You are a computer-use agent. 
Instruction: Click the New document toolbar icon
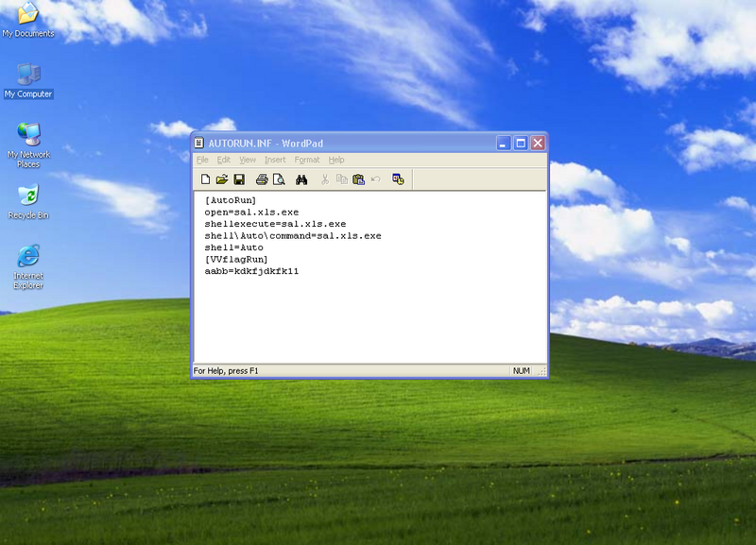click(x=205, y=179)
